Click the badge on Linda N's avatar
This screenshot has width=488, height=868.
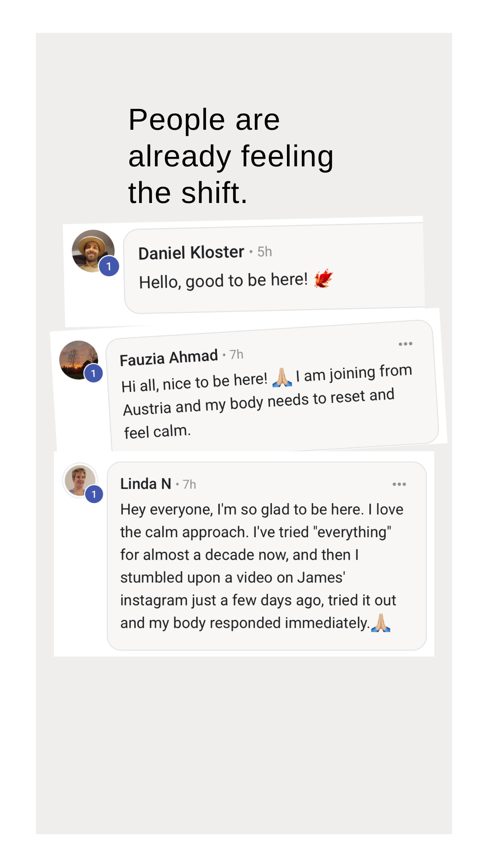coord(94,494)
